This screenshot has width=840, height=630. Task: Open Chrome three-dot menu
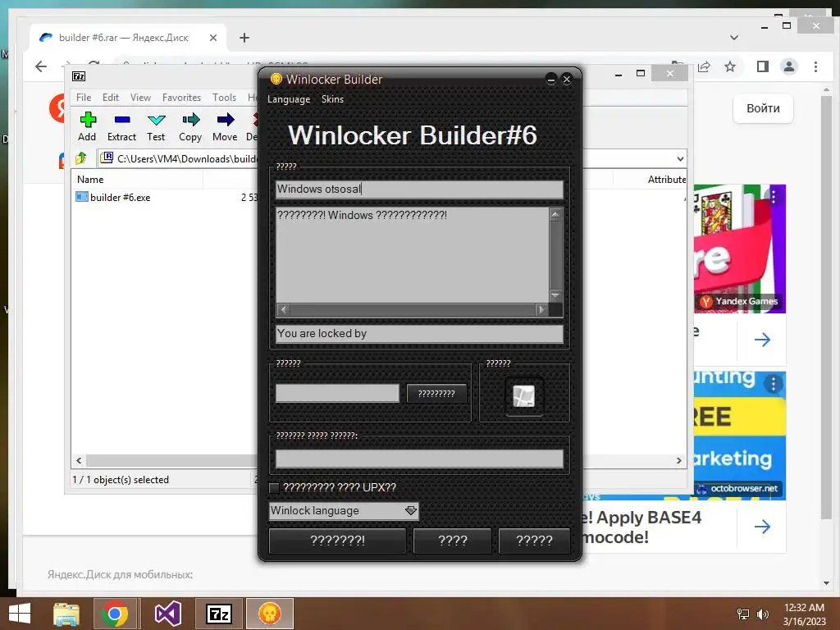tap(815, 66)
